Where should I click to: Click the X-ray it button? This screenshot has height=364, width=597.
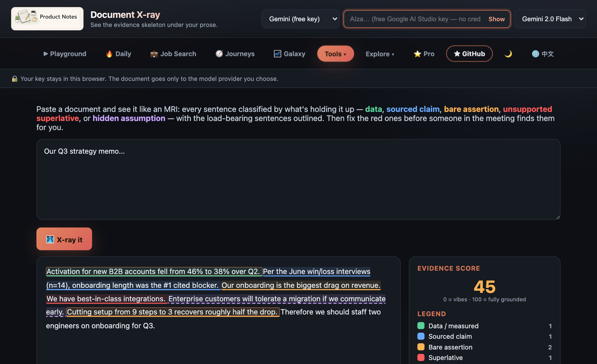64,239
